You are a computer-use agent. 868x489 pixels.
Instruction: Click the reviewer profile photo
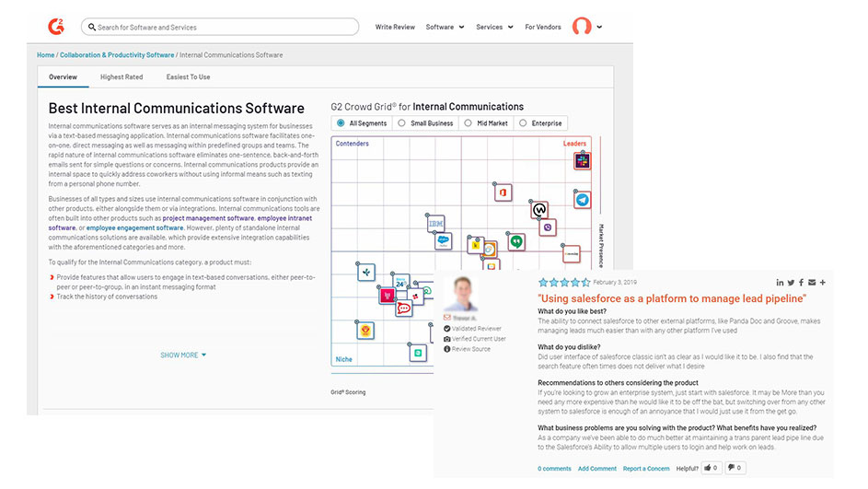click(462, 294)
